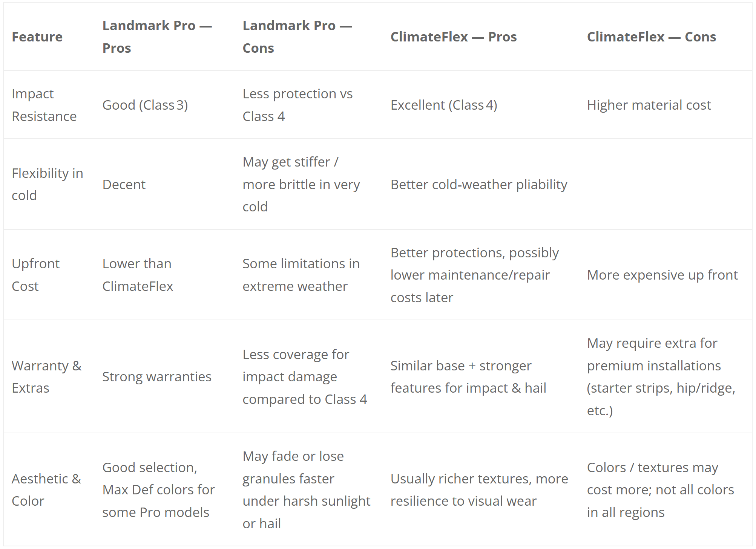Viewport: 756px width, 549px height.
Task: Click the "Warranty & Extras" row label
Action: (x=46, y=376)
